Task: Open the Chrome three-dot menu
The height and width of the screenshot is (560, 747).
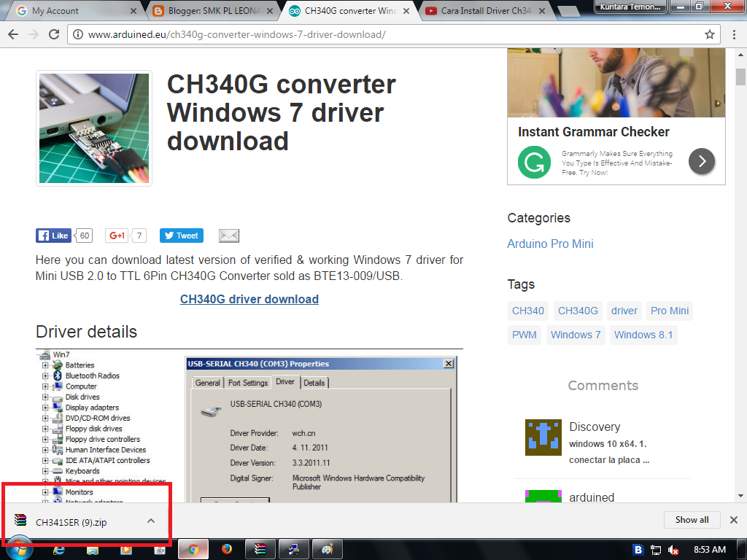Action: tap(734, 34)
